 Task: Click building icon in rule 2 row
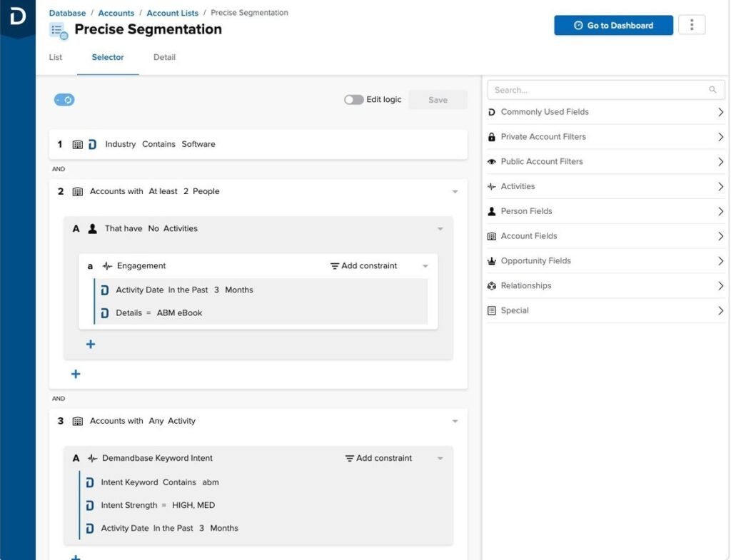(x=77, y=191)
